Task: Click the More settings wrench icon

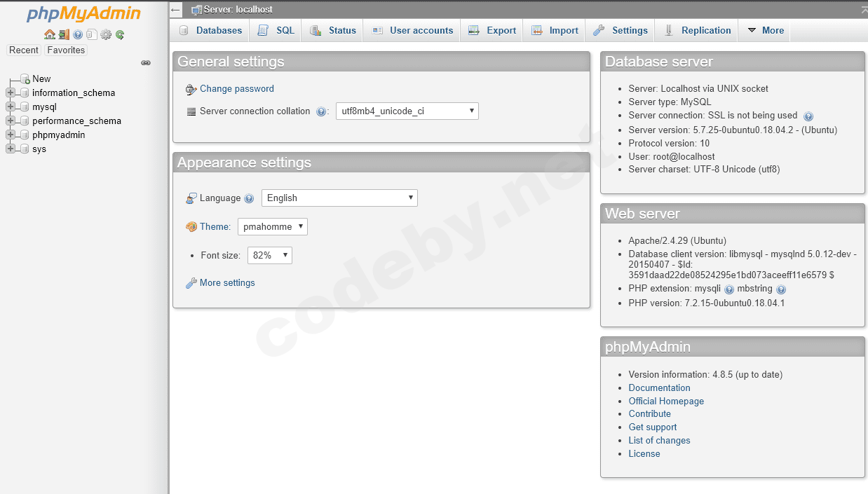Action: (x=191, y=283)
